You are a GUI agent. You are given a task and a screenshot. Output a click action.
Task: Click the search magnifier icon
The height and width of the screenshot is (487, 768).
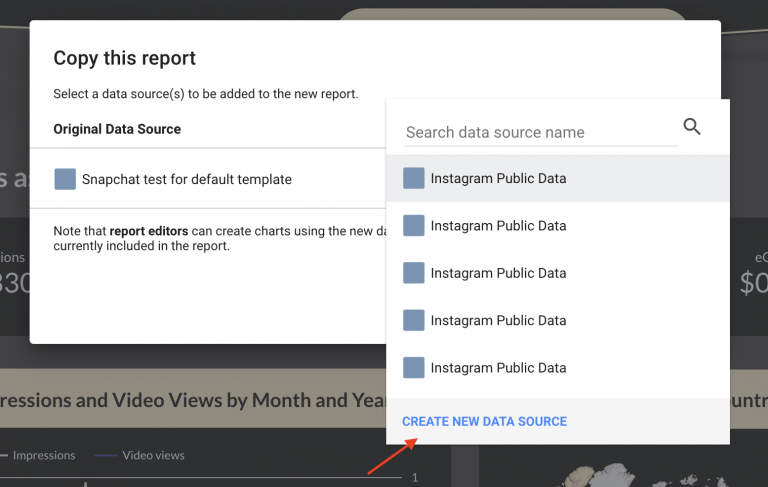[x=692, y=127]
